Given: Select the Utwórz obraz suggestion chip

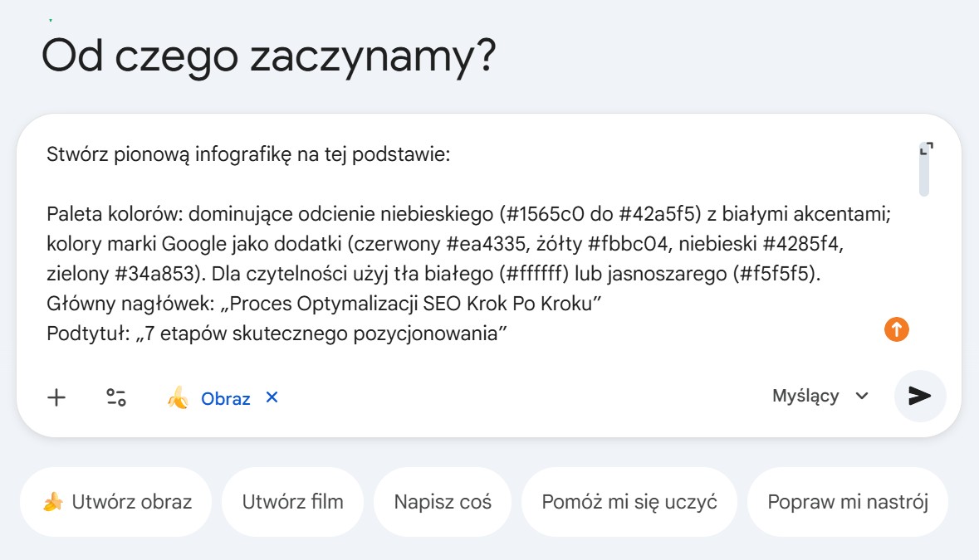Looking at the screenshot, I should pos(116,502).
